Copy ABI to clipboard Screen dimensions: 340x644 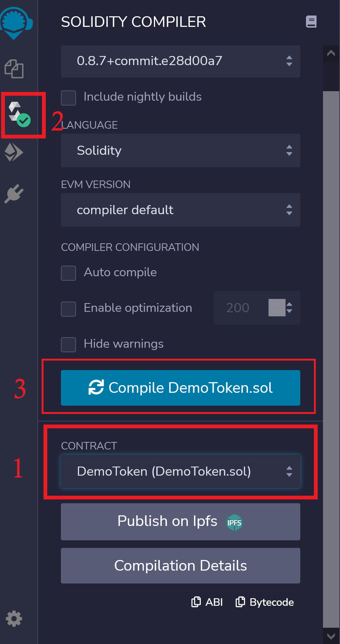tap(207, 602)
